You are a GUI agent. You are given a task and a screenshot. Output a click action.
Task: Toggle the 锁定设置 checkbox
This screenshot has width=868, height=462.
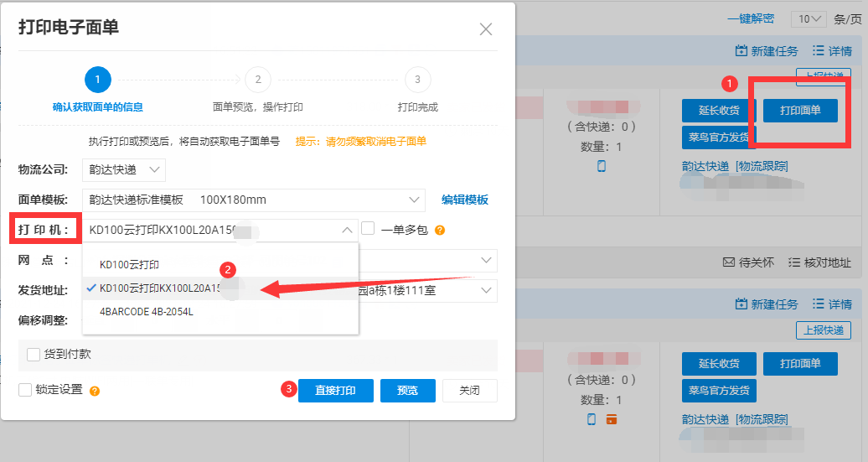[x=25, y=390]
